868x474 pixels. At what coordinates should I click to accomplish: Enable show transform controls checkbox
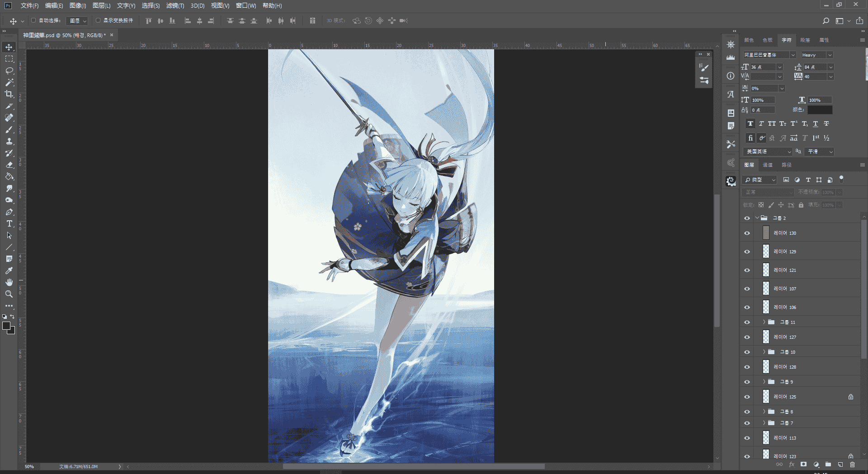point(98,20)
